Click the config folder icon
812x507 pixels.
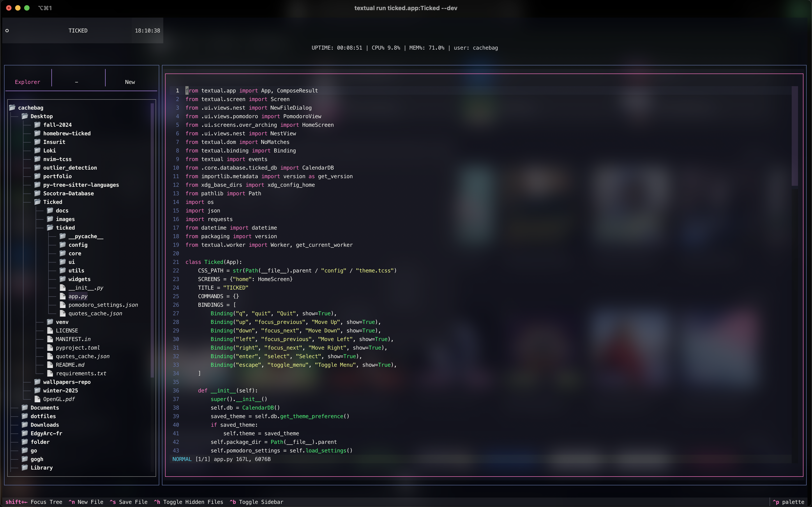pyautogui.click(x=63, y=245)
